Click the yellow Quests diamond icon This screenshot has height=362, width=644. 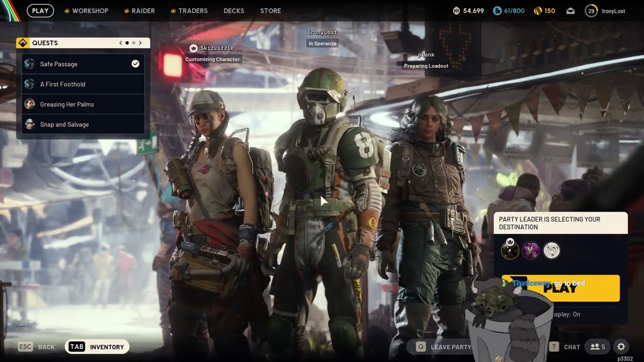point(22,43)
